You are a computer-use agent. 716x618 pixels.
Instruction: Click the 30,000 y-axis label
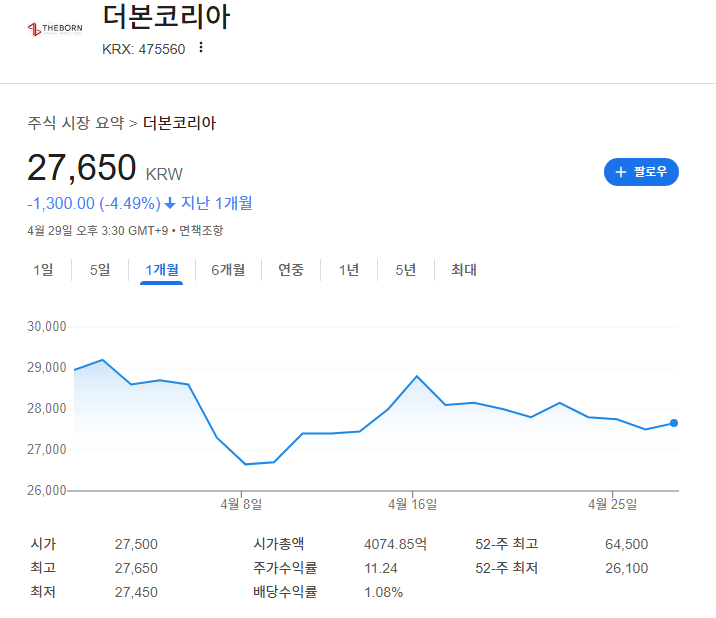coord(47,326)
